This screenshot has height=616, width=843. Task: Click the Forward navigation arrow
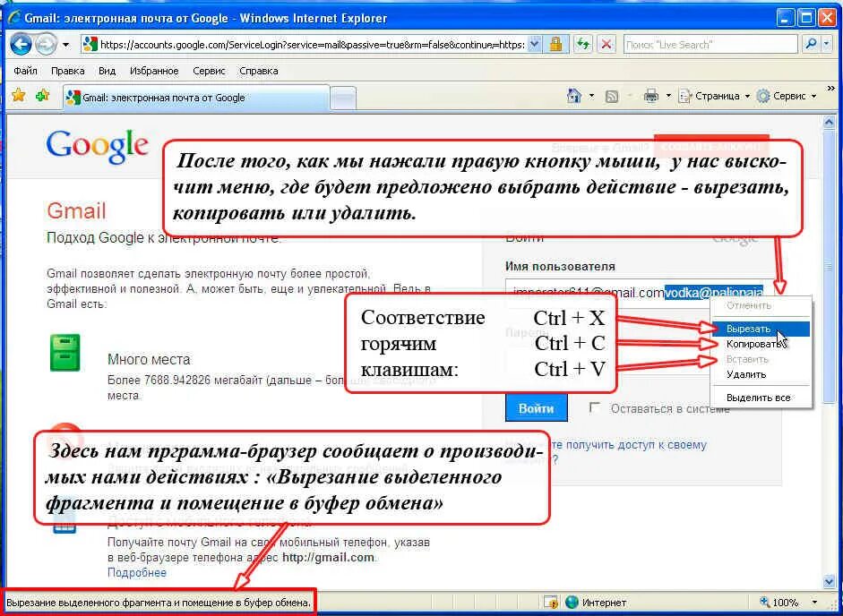coord(46,44)
